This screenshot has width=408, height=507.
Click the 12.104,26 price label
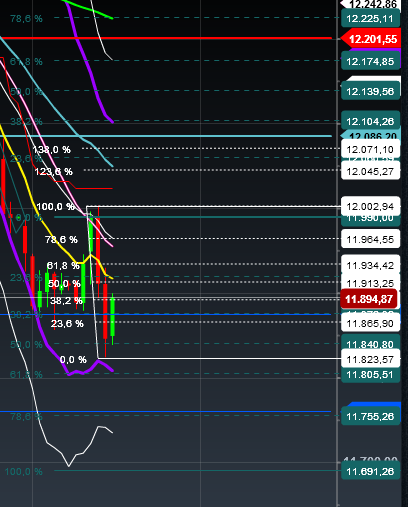point(370,121)
